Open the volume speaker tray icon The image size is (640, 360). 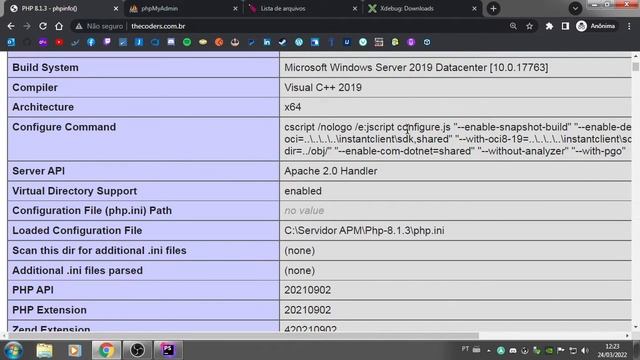tap(585, 350)
